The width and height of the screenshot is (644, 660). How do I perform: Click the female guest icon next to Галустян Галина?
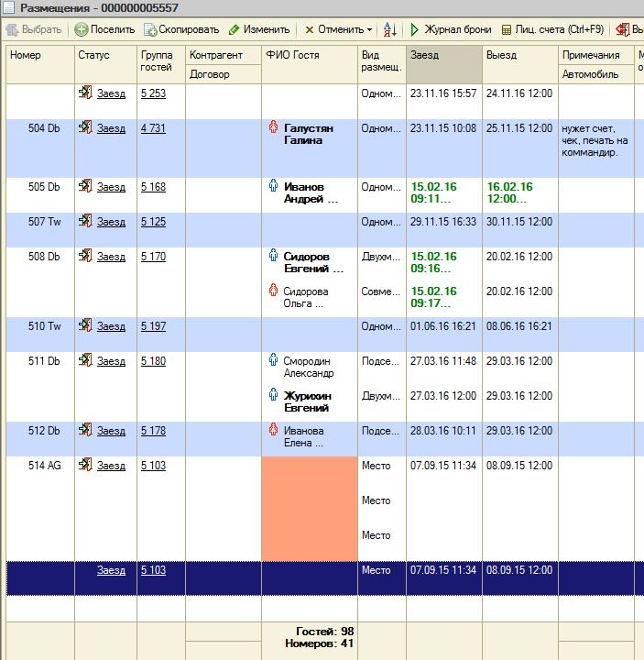273,126
